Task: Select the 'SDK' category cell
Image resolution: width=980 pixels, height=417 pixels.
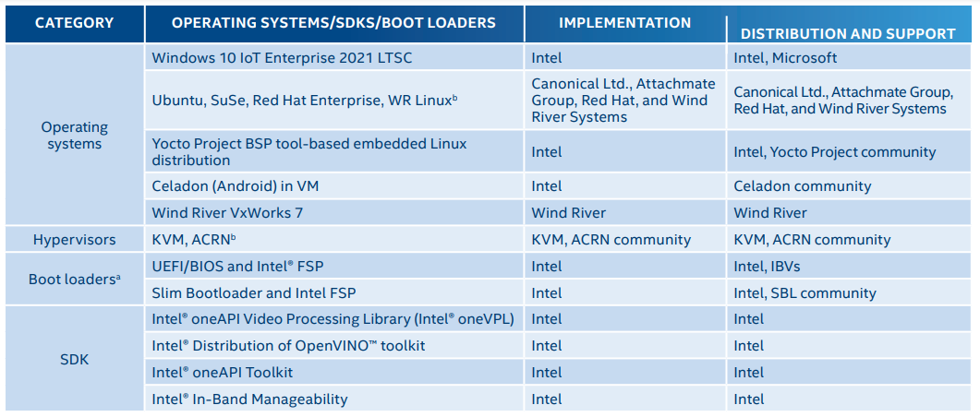Action: pyautogui.click(x=75, y=360)
